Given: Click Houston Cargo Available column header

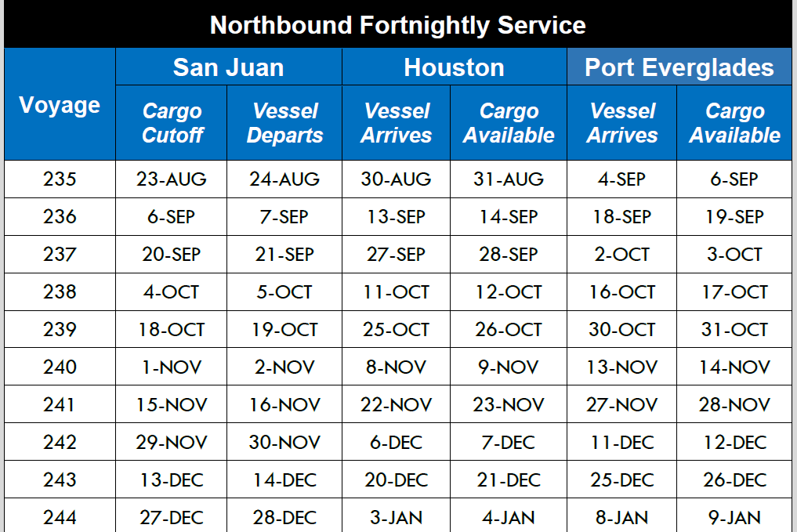Looking at the screenshot, I should [x=509, y=123].
